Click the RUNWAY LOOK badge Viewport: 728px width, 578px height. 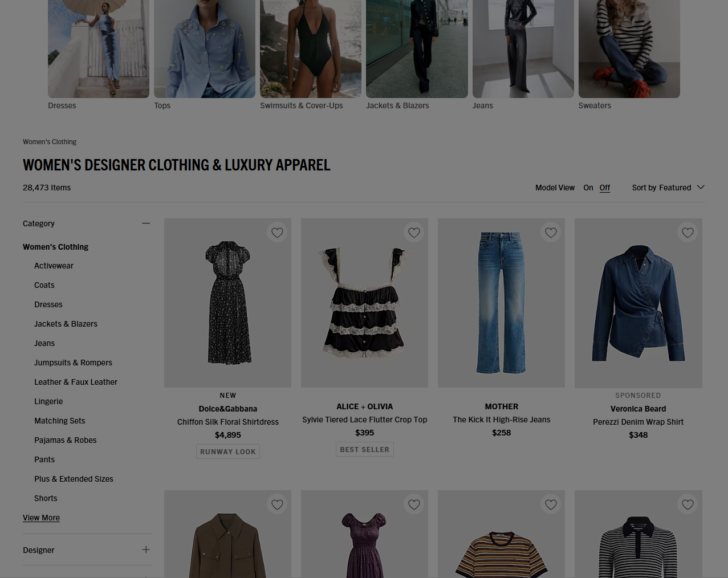228,451
